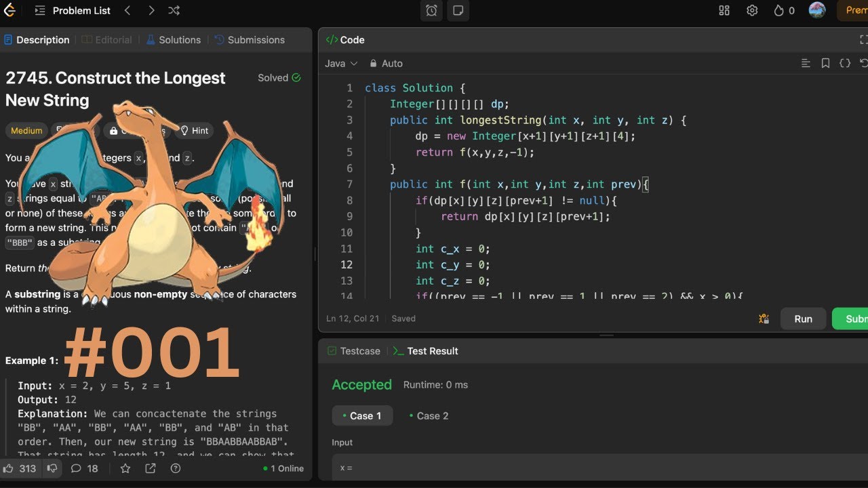Click the Problem List label
The image size is (868, 488).
click(x=81, y=11)
